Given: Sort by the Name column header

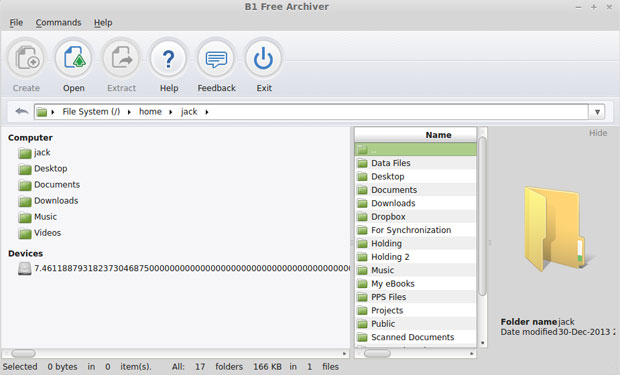Looking at the screenshot, I should [416, 134].
